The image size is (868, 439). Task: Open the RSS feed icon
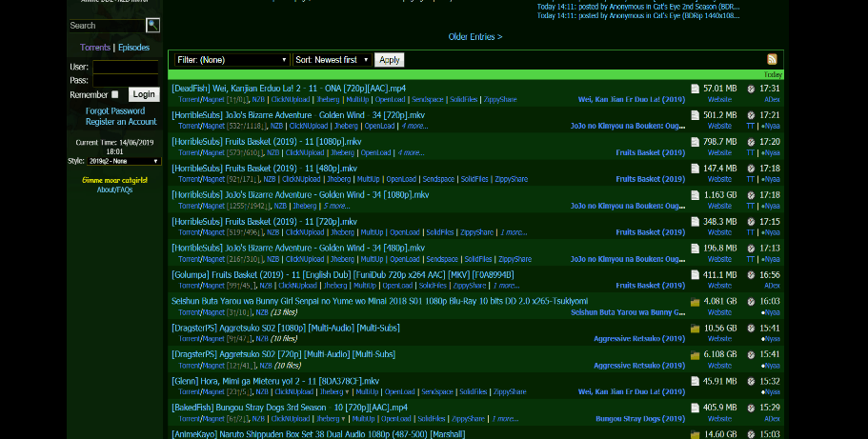click(x=772, y=59)
